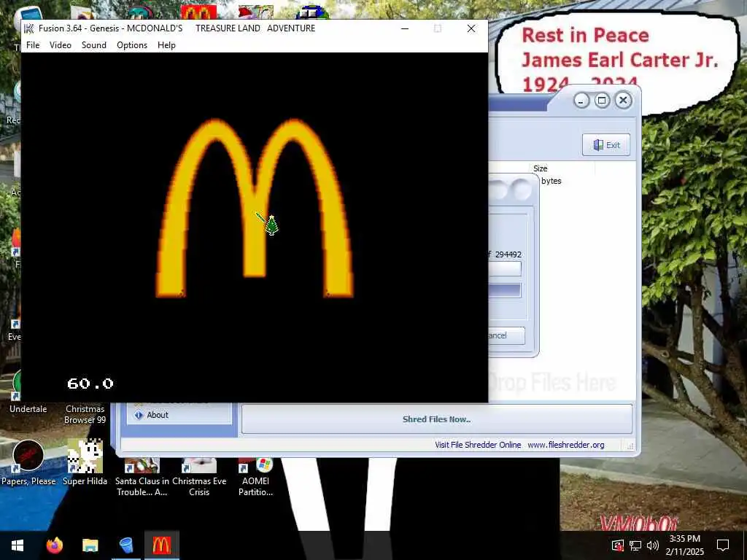
Task: Open the File menu in Fusion
Action: (33, 44)
